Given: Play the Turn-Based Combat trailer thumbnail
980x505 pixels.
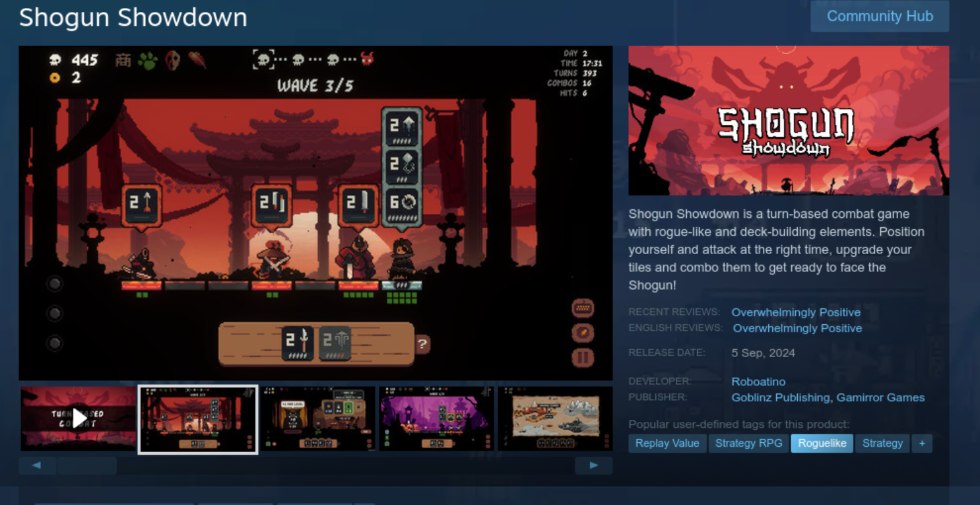Looking at the screenshot, I should pos(79,419).
